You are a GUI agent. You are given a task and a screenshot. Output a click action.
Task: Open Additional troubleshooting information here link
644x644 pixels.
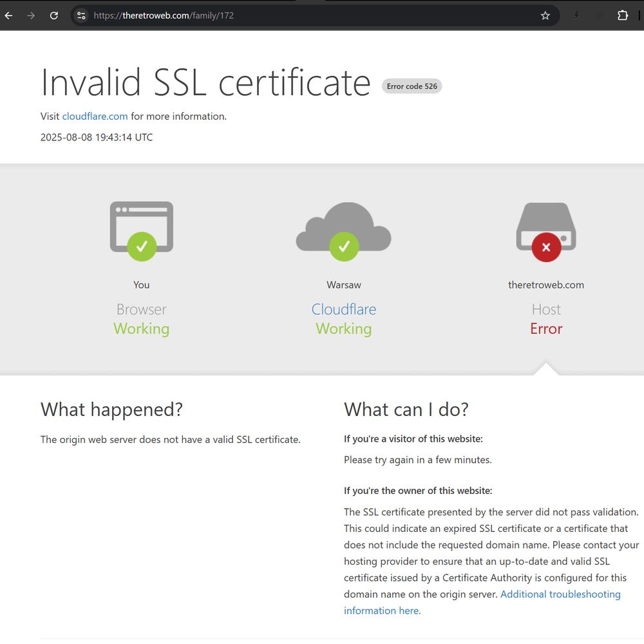[482, 602]
